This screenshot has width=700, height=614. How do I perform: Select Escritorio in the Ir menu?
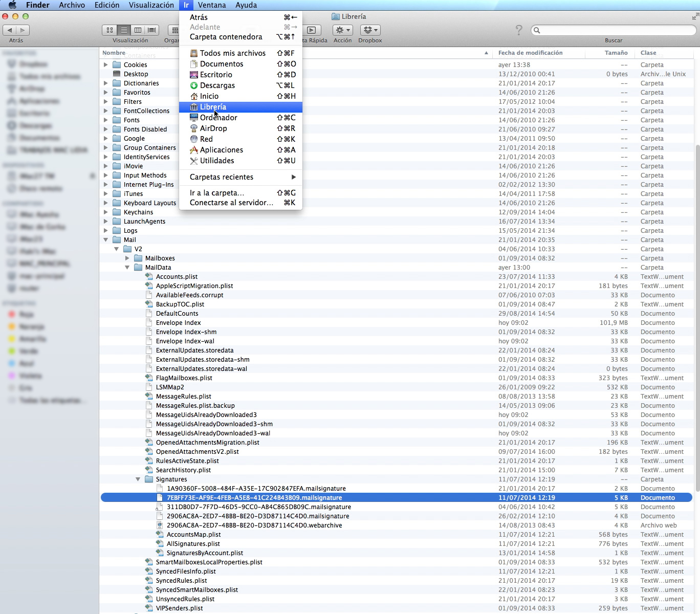tap(240, 75)
